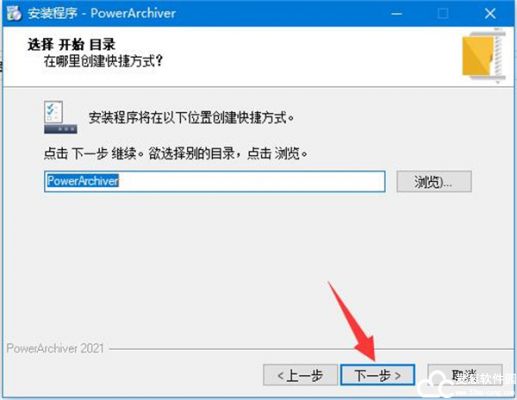
Task: Click the 选择 开始 目录 heading
Action: click(x=71, y=44)
